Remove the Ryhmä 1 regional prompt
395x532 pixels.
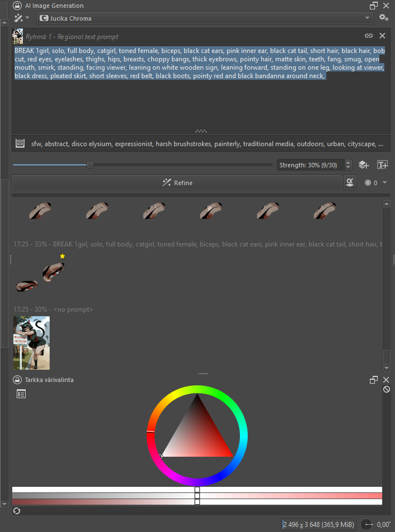tap(383, 36)
